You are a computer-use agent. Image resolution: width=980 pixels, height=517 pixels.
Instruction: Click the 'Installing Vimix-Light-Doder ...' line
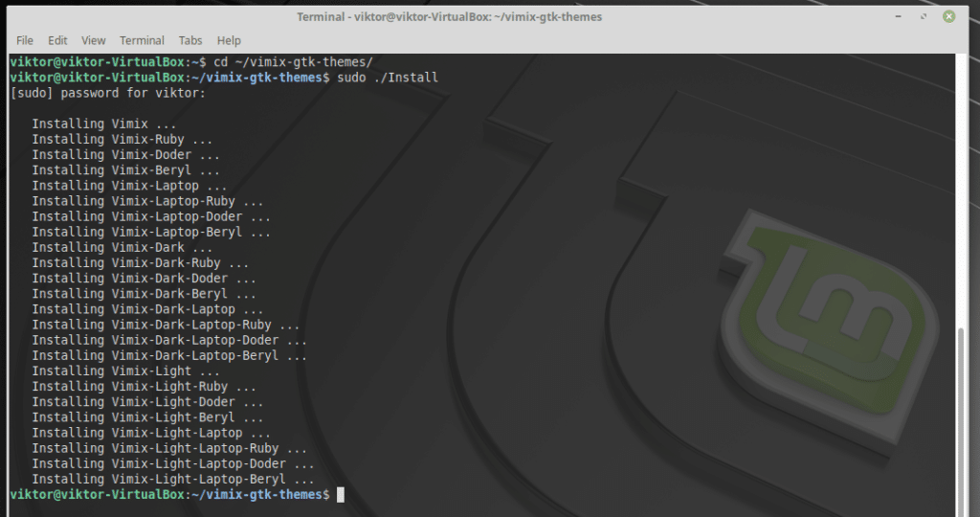click(147, 401)
